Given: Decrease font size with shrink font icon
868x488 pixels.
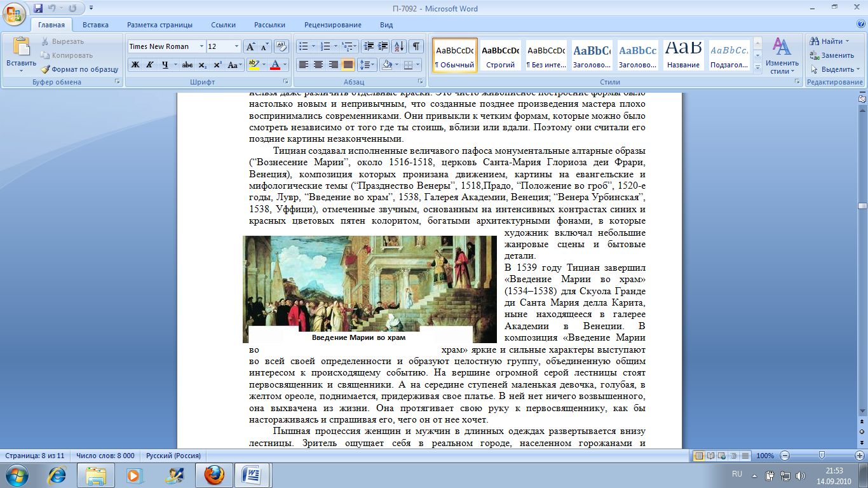Looking at the screenshot, I should coord(264,46).
